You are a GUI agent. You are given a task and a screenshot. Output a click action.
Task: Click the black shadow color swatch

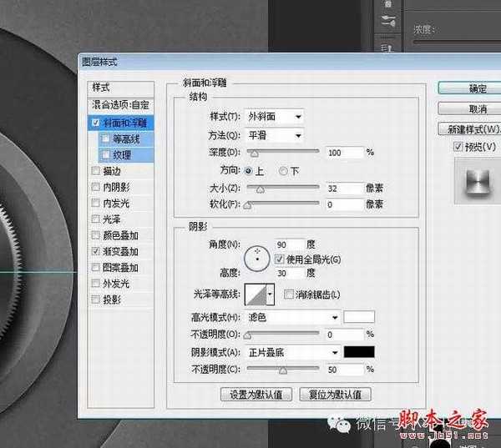click(359, 352)
